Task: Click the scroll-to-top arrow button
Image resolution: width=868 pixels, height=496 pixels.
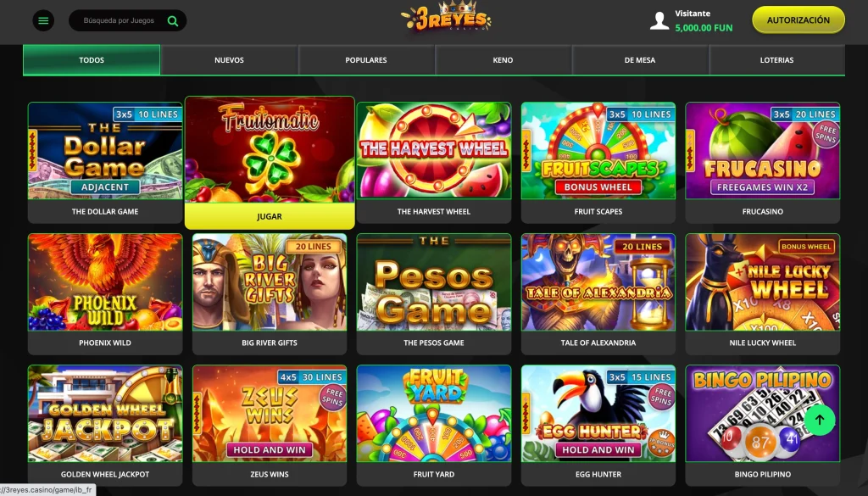Action: tap(820, 420)
